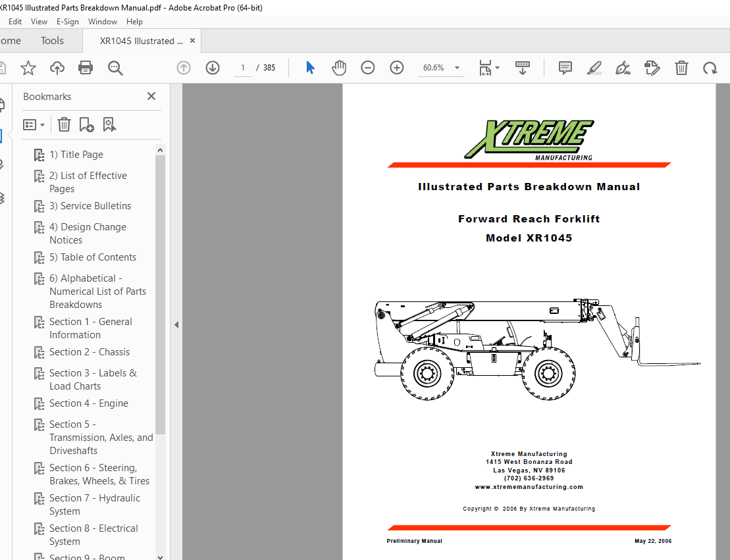Click bookmarks scrollbar down arrow
Image resolution: width=730 pixels, height=560 pixels.
[x=160, y=556]
